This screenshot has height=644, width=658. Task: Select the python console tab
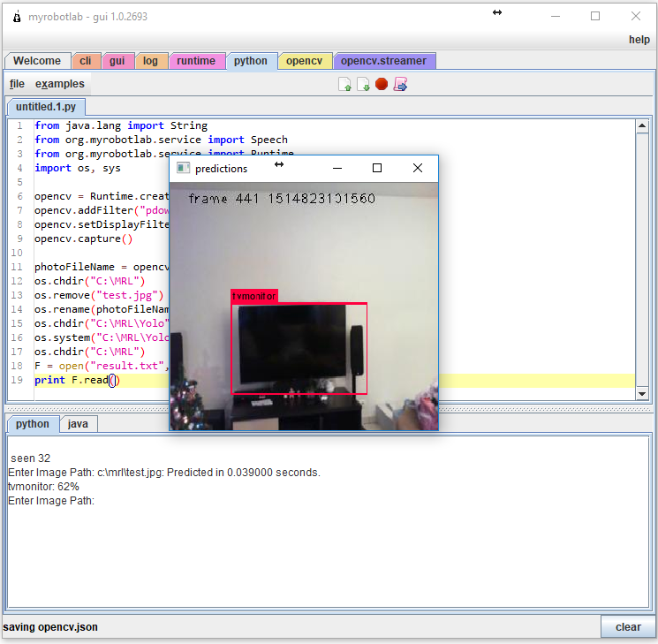(x=33, y=424)
